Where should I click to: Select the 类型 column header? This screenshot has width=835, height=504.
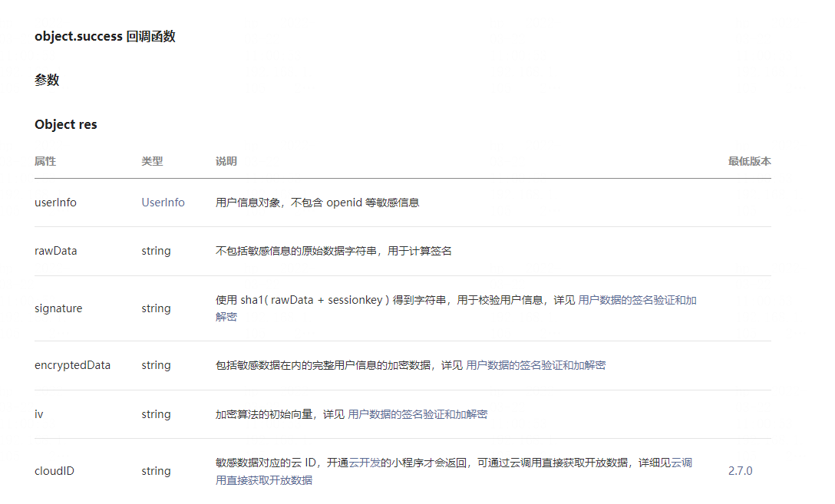click(151, 161)
